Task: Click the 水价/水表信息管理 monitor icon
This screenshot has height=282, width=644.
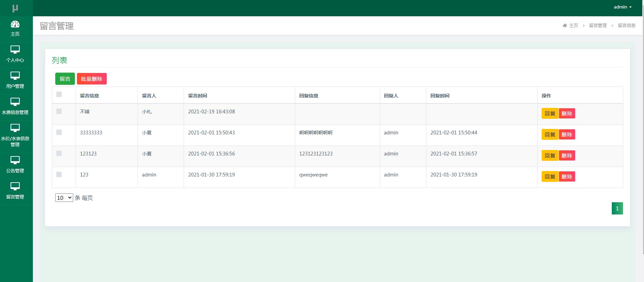Action: (15, 128)
